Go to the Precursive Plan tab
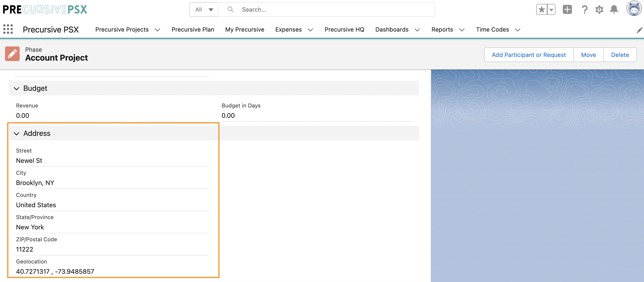The image size is (644, 282). (x=193, y=30)
